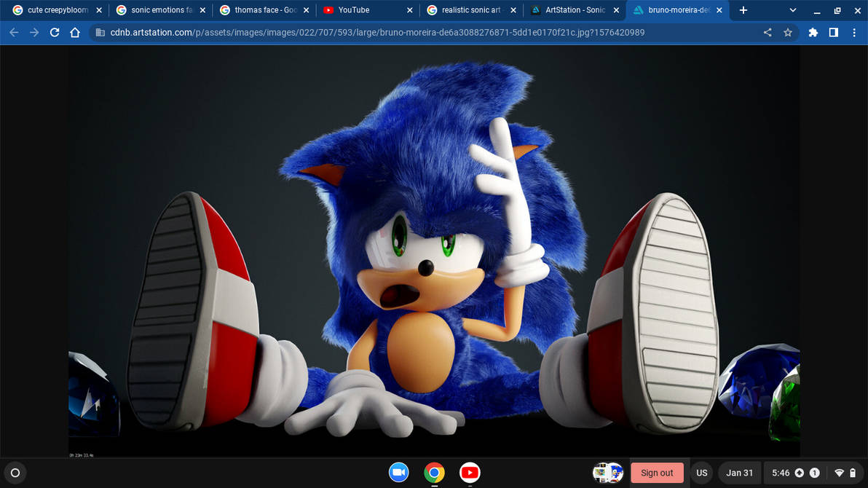
Task: Open the Chrome home page
Action: click(x=75, y=33)
